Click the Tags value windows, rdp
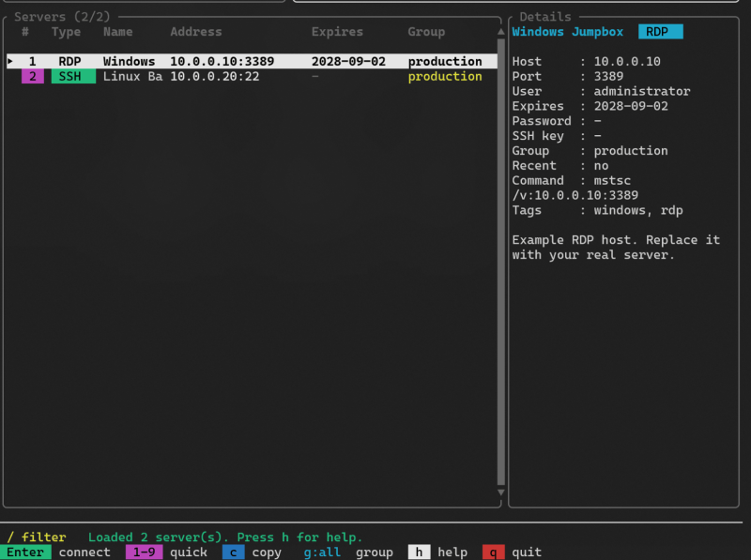 [x=638, y=211]
